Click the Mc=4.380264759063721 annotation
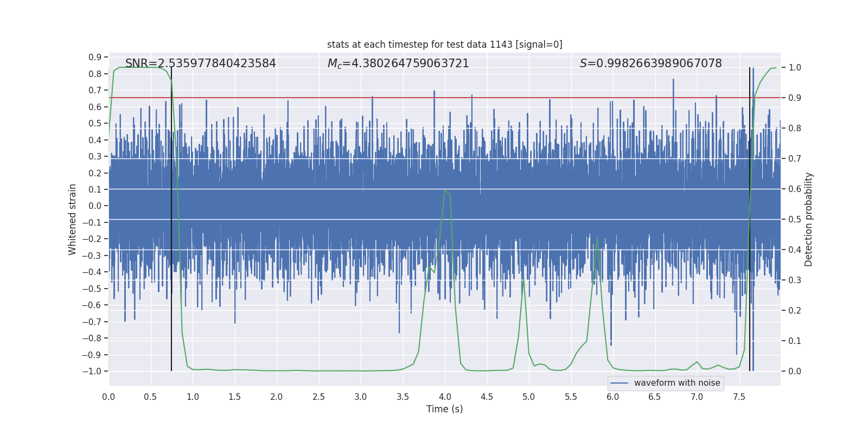 [x=398, y=63]
